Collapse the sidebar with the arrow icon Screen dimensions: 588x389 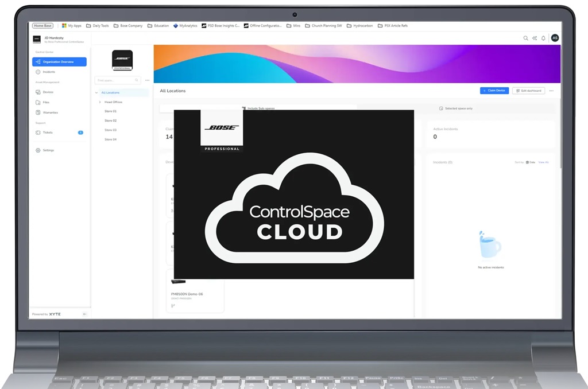[x=84, y=314]
